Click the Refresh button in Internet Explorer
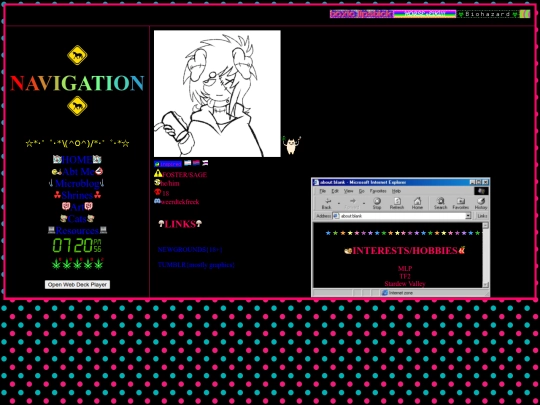 [397, 203]
